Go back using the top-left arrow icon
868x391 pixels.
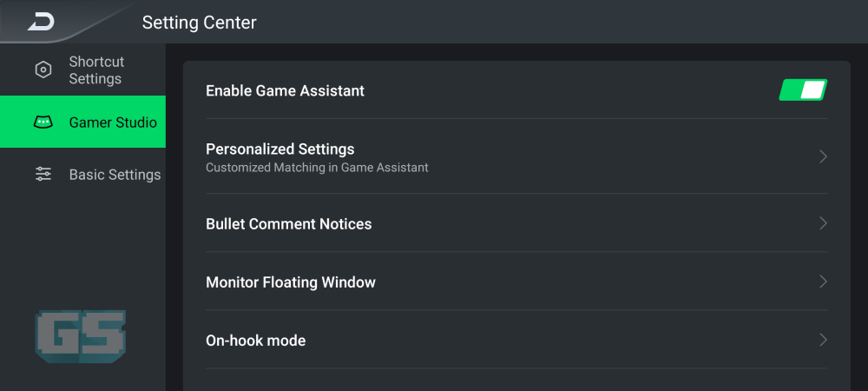(x=41, y=22)
